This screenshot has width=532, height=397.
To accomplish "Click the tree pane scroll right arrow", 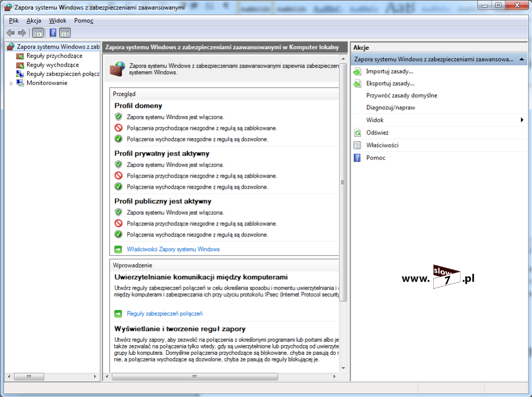I will (x=95, y=376).
